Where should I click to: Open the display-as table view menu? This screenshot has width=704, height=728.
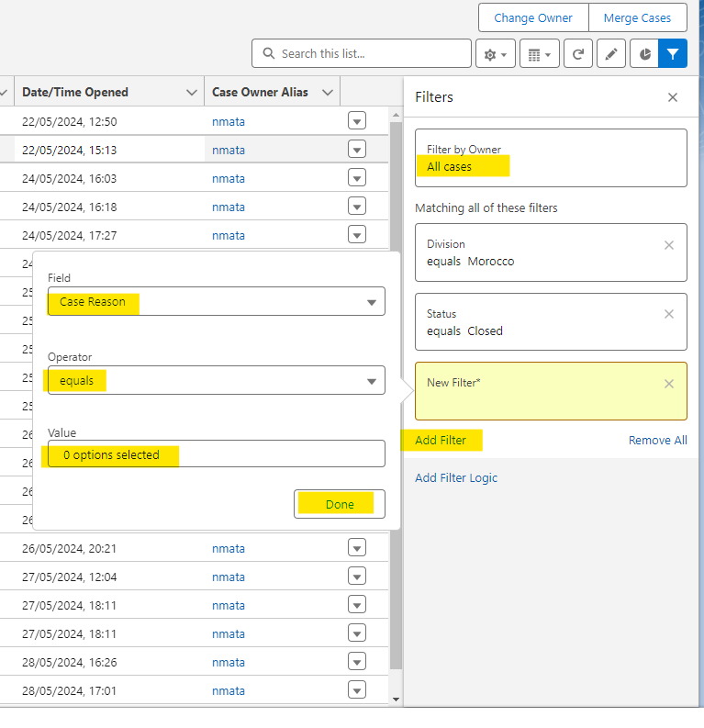point(540,54)
